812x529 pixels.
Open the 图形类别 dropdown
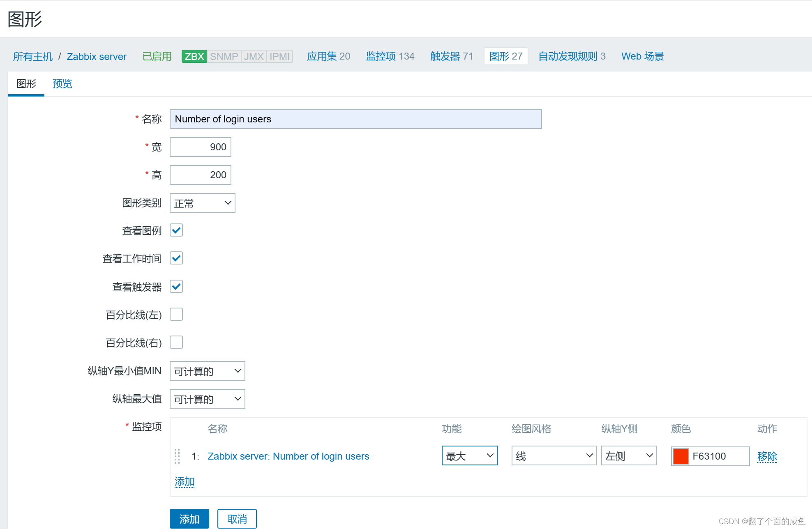pyautogui.click(x=202, y=203)
